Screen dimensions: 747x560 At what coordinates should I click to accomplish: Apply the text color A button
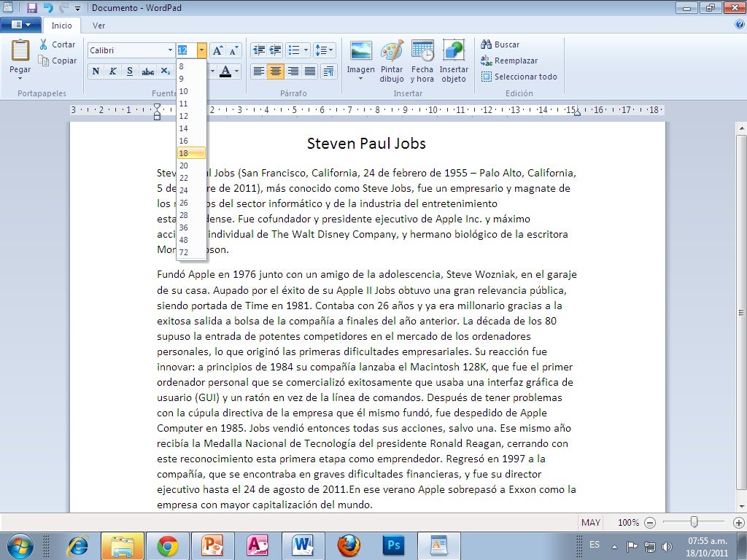(x=225, y=71)
